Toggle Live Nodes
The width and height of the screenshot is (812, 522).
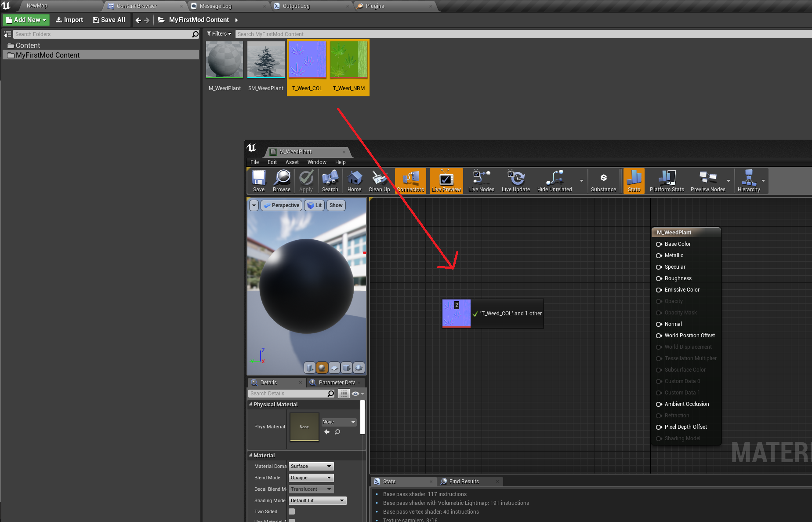pos(481,181)
